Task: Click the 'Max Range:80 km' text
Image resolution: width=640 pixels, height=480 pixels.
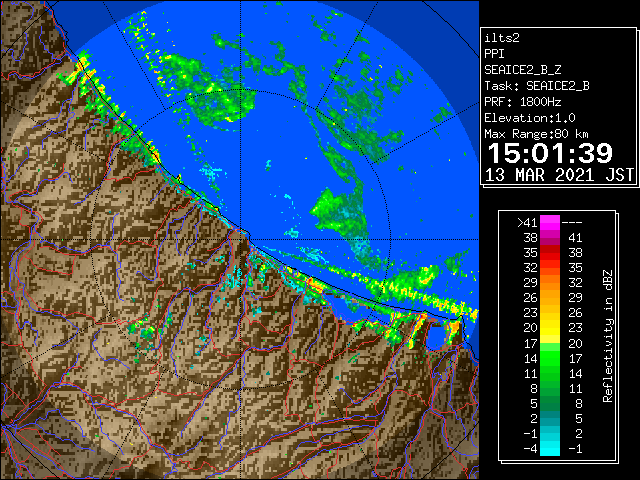Action: (x=536, y=134)
